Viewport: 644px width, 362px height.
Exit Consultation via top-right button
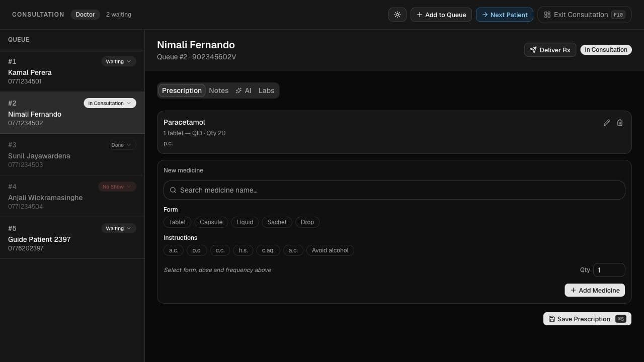point(585,15)
